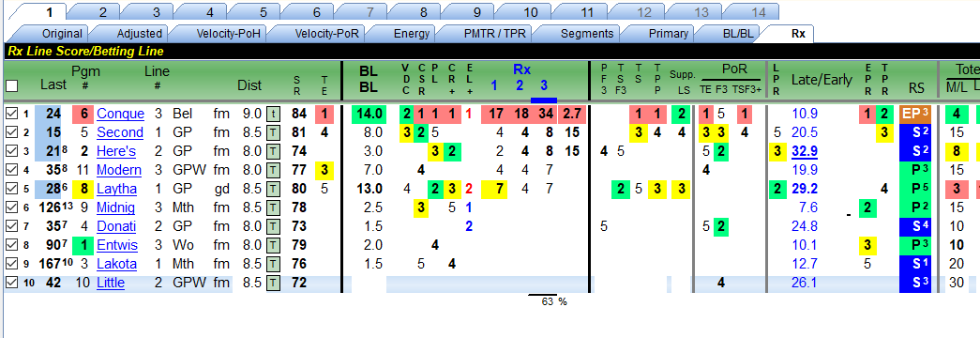Uncheck row 2 checkbox for Second
The image size is (980, 338).
(11, 132)
